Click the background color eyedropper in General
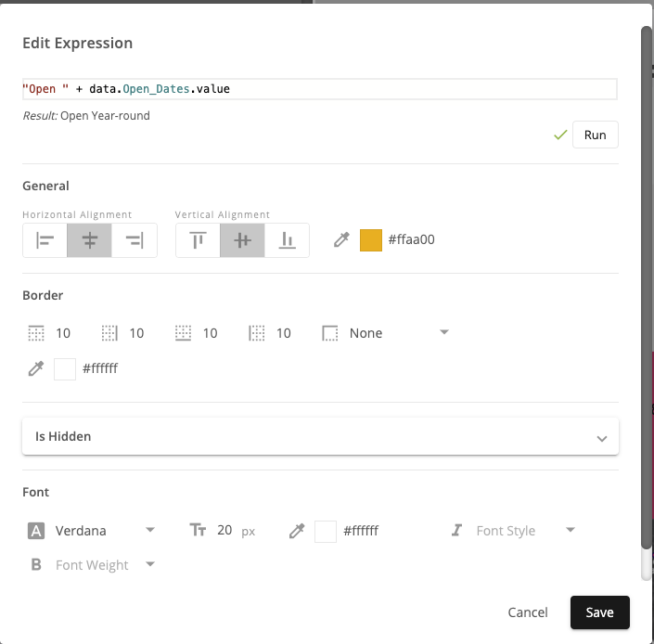 click(x=341, y=240)
